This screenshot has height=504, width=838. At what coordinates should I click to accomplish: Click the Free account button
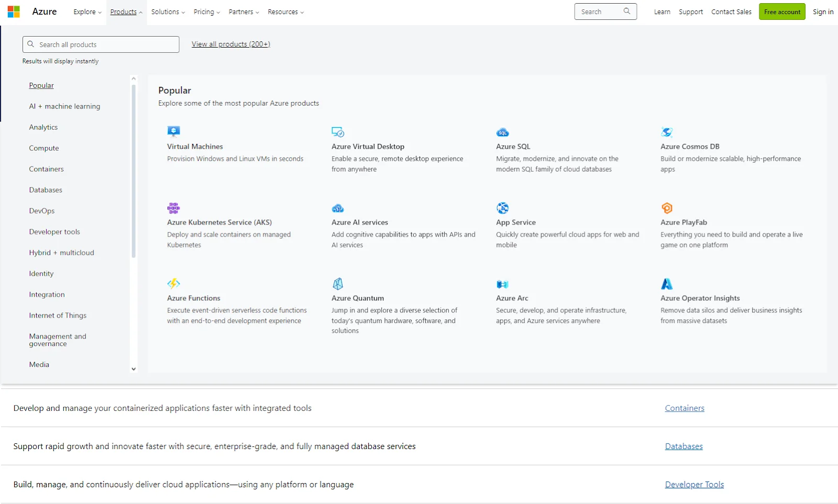tap(782, 12)
